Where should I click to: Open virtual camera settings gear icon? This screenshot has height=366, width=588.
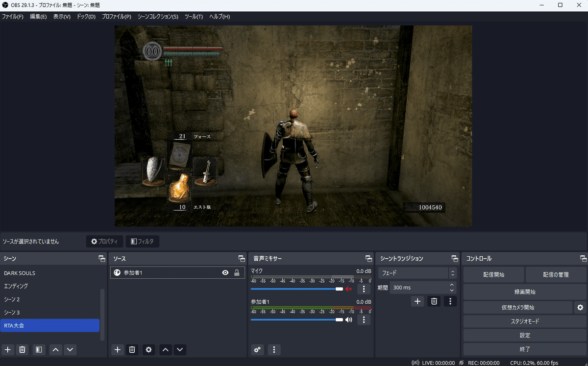[580, 308]
